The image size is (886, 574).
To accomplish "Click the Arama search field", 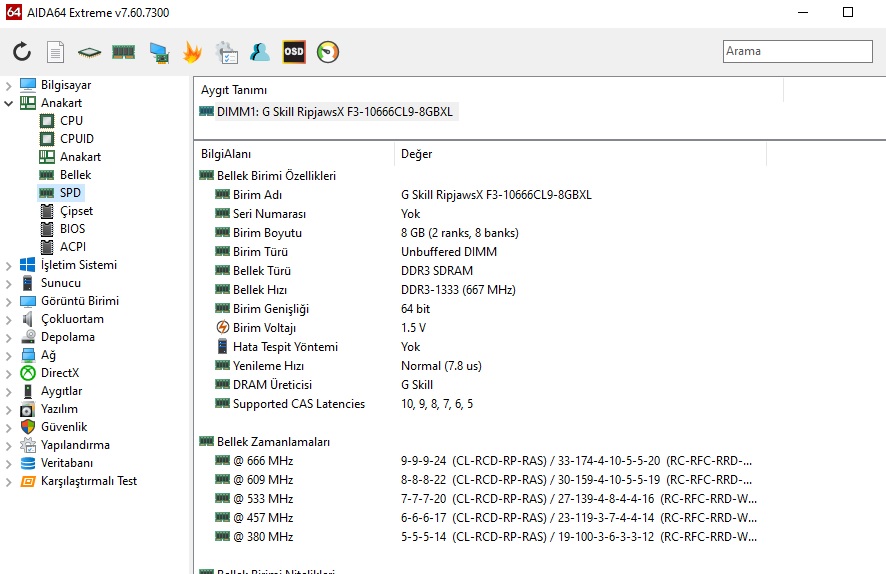I will coord(797,51).
